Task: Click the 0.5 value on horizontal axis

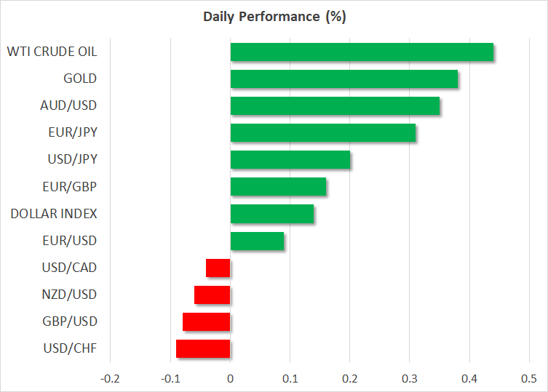Action: click(529, 378)
